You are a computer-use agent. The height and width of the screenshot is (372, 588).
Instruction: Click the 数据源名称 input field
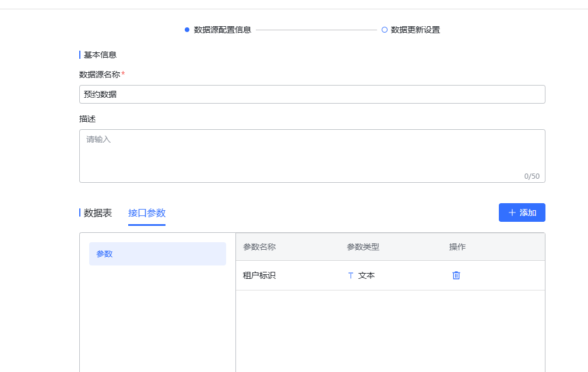pos(312,94)
